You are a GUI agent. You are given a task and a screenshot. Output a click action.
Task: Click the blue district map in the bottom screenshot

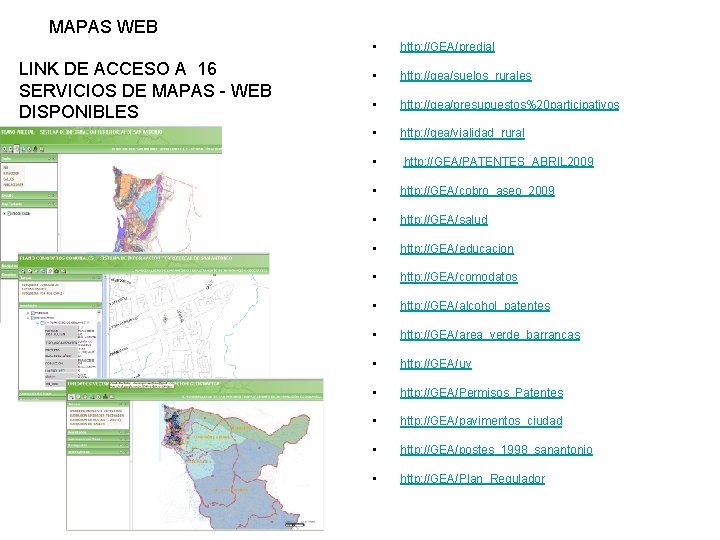[236, 466]
